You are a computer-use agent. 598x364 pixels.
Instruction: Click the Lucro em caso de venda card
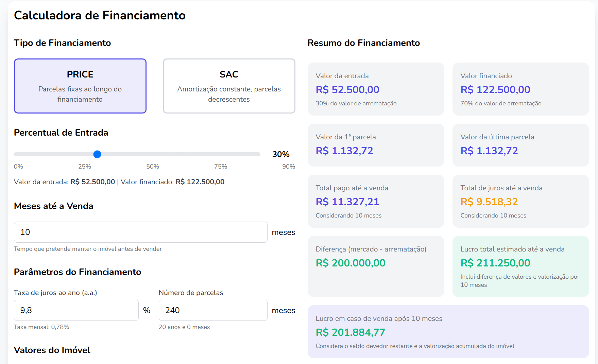448,331
